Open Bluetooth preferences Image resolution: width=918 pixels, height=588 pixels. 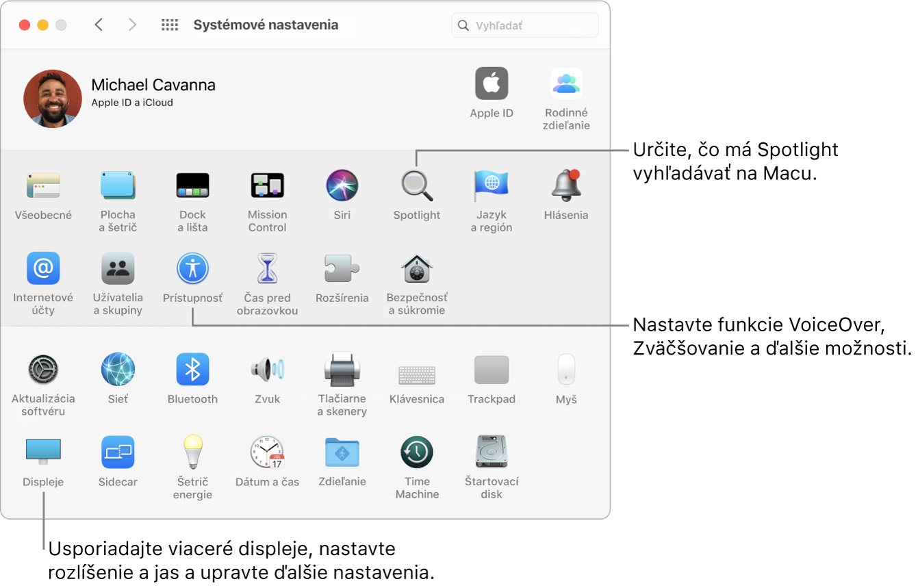(192, 370)
